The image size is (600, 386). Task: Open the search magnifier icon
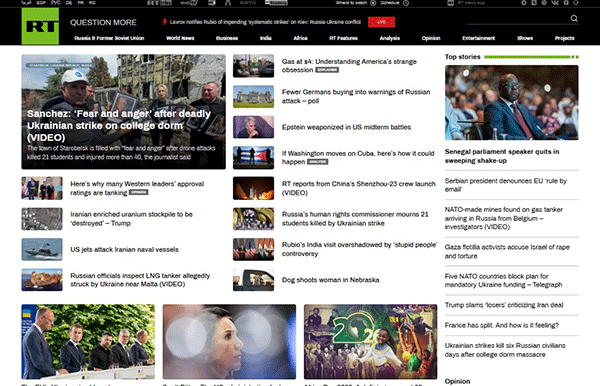coord(574,18)
